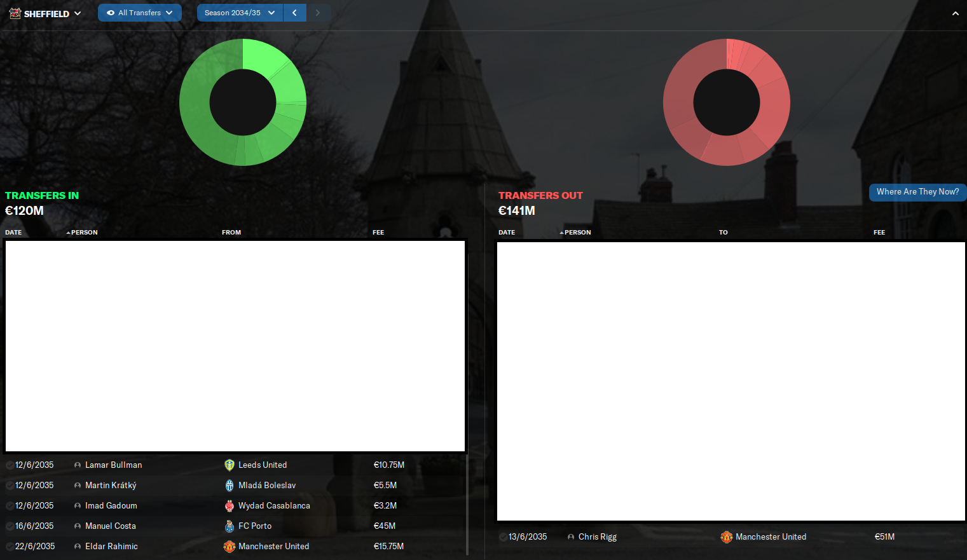Viewport: 967px width, 560px height.
Task: Open Manuel Costa's player profile
Action: (111, 526)
